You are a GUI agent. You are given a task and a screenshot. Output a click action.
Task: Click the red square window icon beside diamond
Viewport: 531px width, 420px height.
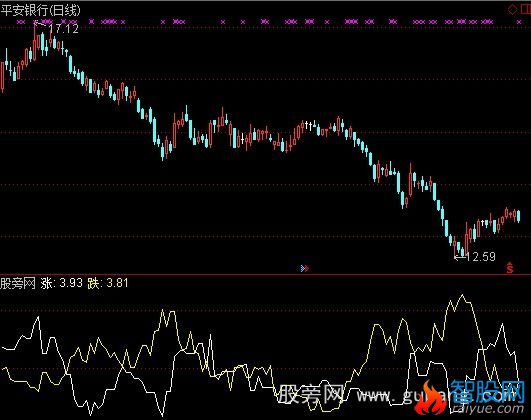[525, 9]
